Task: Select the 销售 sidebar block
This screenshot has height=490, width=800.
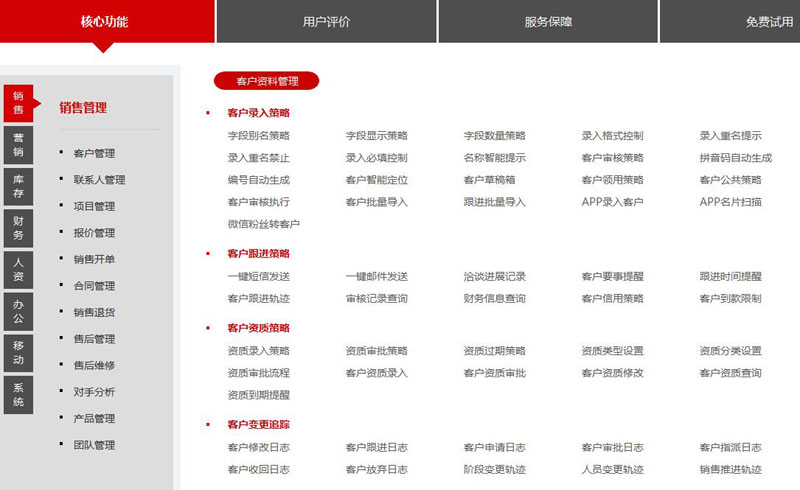Action: [x=18, y=103]
